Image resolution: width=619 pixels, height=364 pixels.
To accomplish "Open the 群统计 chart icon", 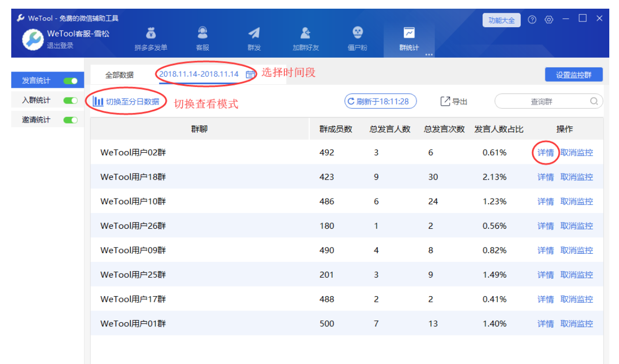I will pos(409,33).
